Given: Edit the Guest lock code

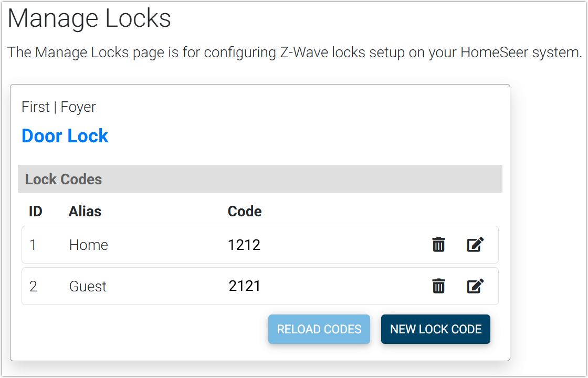Looking at the screenshot, I should click(475, 286).
